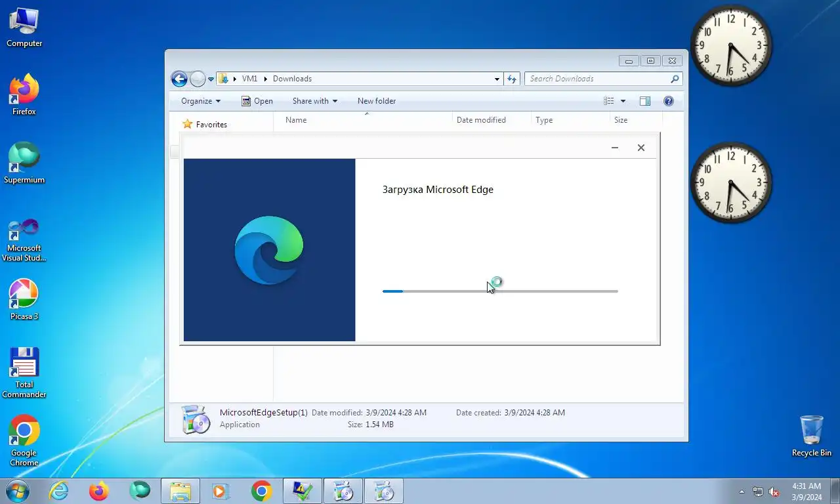Expand the address bar history dropdown
Image resolution: width=840 pixels, height=504 pixels.
point(497,79)
